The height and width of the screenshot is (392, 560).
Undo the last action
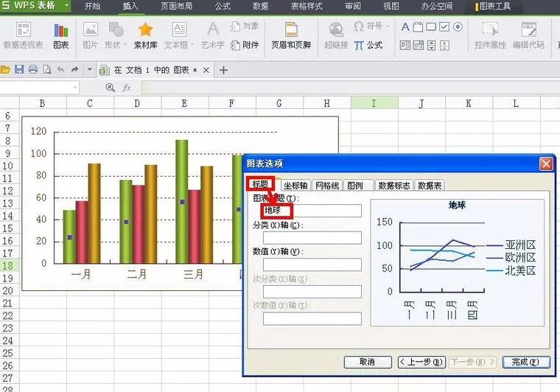coord(60,69)
